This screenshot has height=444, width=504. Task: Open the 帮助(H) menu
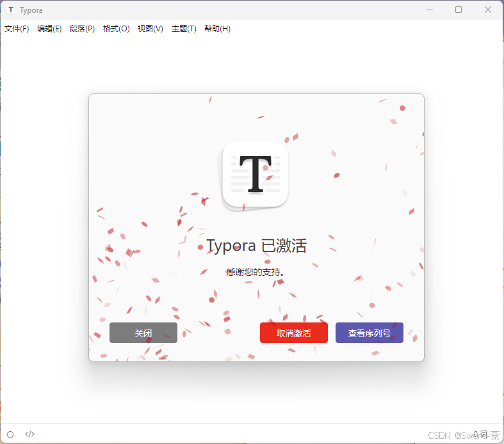coord(218,29)
